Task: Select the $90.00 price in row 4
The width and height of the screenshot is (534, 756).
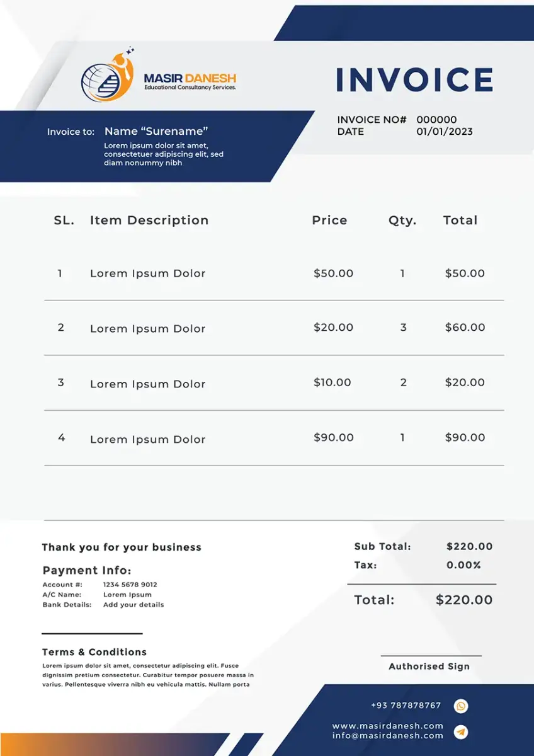Action: tap(333, 437)
